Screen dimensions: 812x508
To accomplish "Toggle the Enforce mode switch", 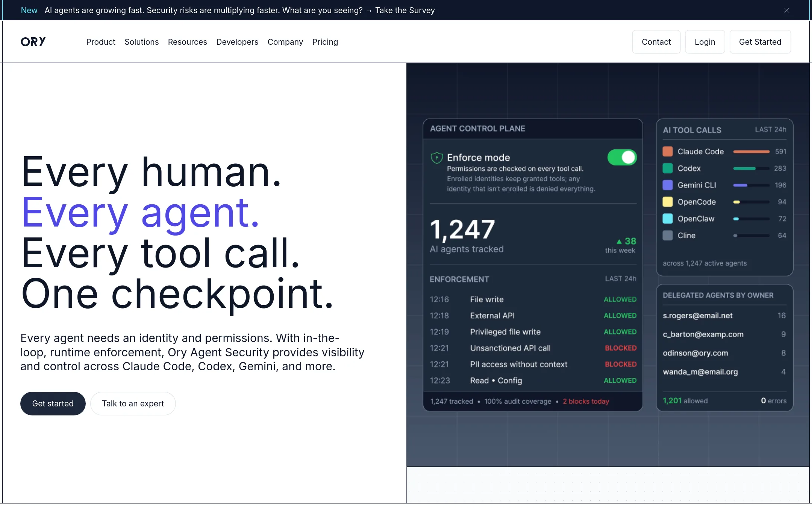I will (622, 157).
